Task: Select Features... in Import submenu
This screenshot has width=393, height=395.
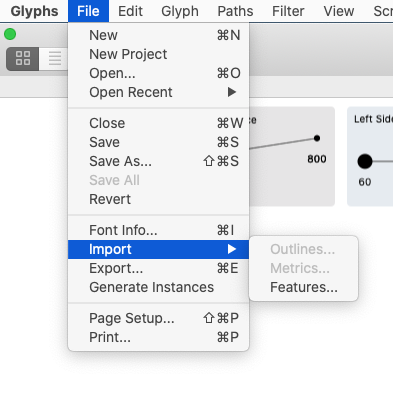Action: point(304,287)
